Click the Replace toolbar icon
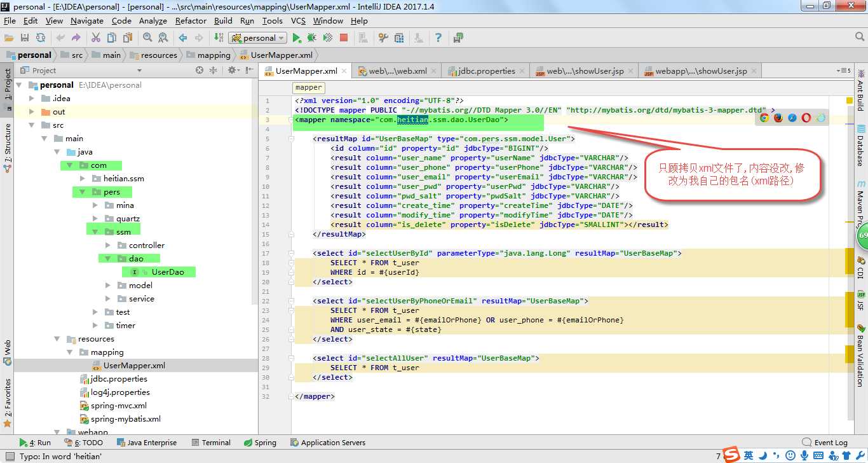Image resolution: width=868 pixels, height=463 pixels. (163, 38)
